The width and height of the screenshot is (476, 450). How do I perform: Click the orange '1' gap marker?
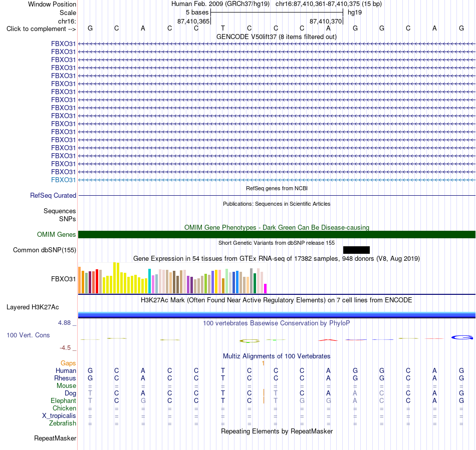tap(263, 363)
